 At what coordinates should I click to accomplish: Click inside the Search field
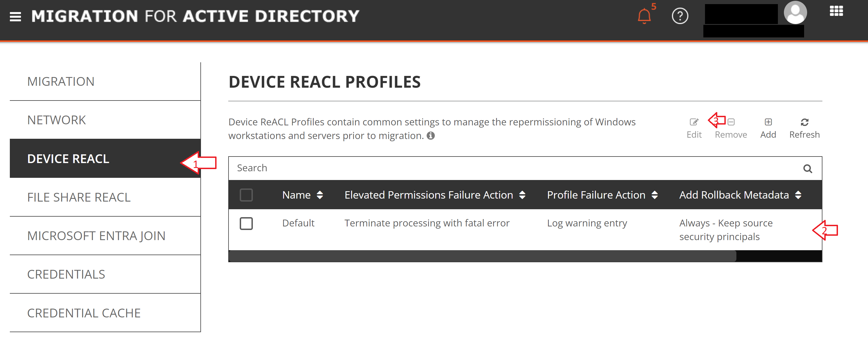404,168
